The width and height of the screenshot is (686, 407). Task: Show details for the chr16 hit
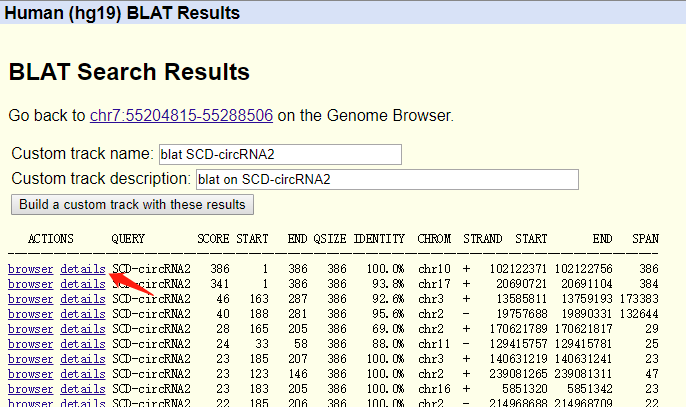click(82, 388)
